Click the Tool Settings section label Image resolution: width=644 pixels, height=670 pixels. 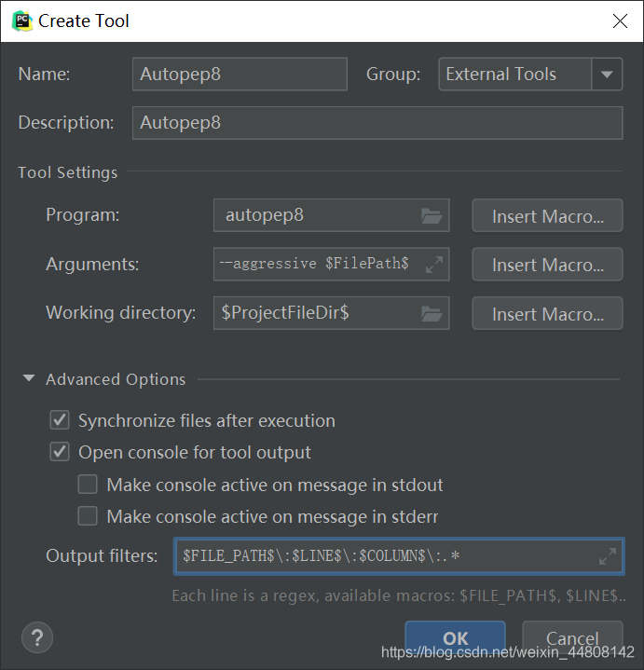(67, 172)
